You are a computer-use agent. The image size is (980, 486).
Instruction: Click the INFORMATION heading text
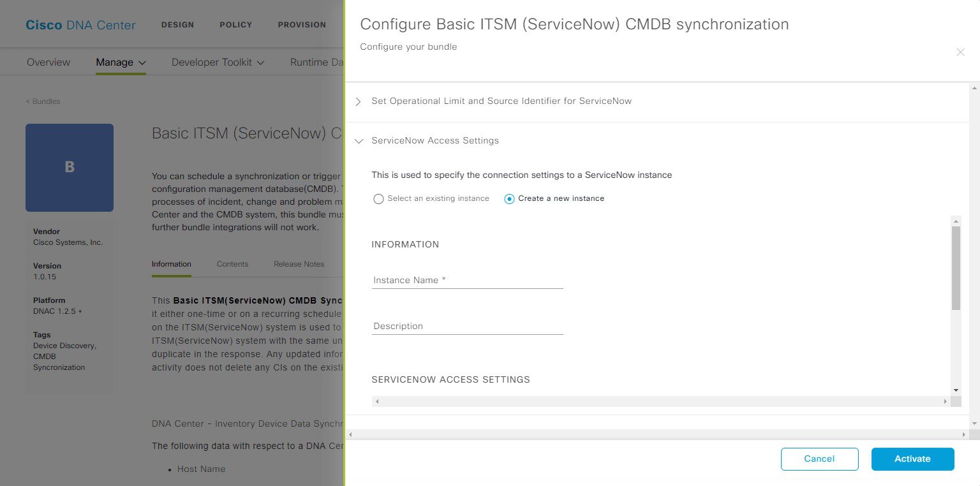[x=405, y=245]
